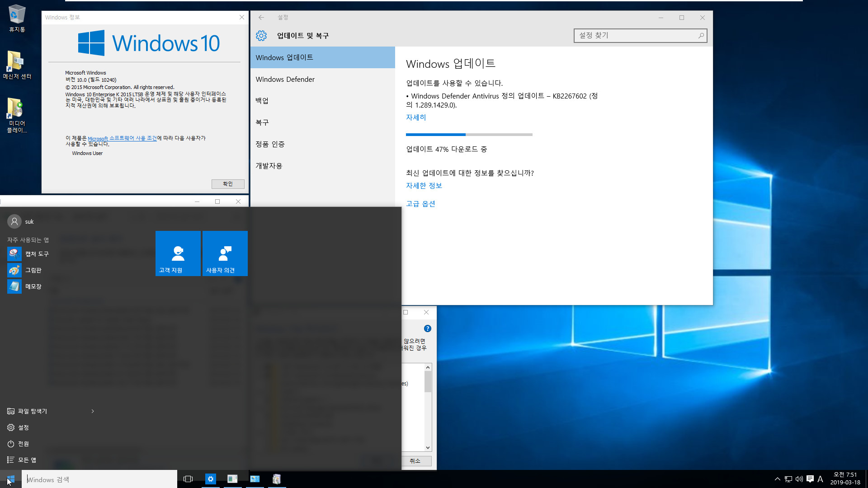Click the volume speaker tray icon
This screenshot has width=868, height=488.
799,479
